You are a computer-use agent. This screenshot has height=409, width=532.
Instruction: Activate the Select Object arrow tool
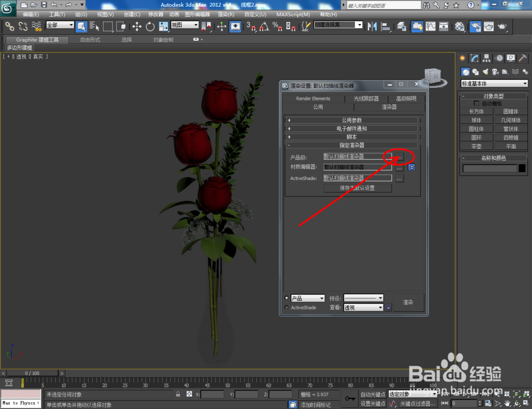81,26
